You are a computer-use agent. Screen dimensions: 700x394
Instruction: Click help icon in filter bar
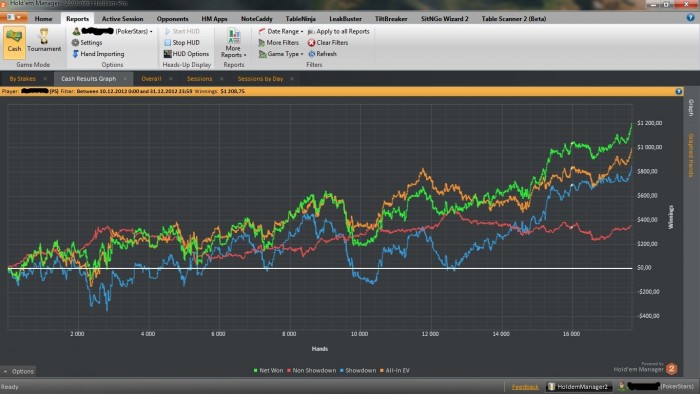point(679,91)
